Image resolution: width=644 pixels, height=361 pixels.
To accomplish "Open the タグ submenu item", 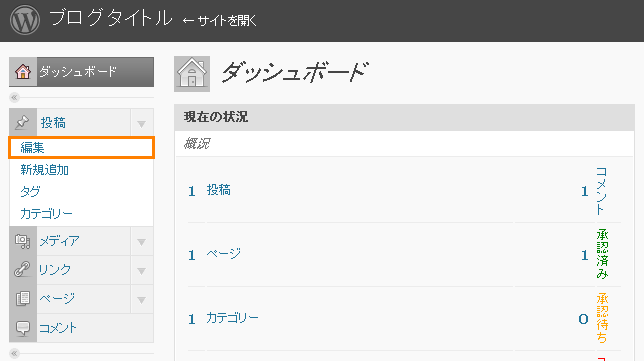I will click(x=30, y=191).
